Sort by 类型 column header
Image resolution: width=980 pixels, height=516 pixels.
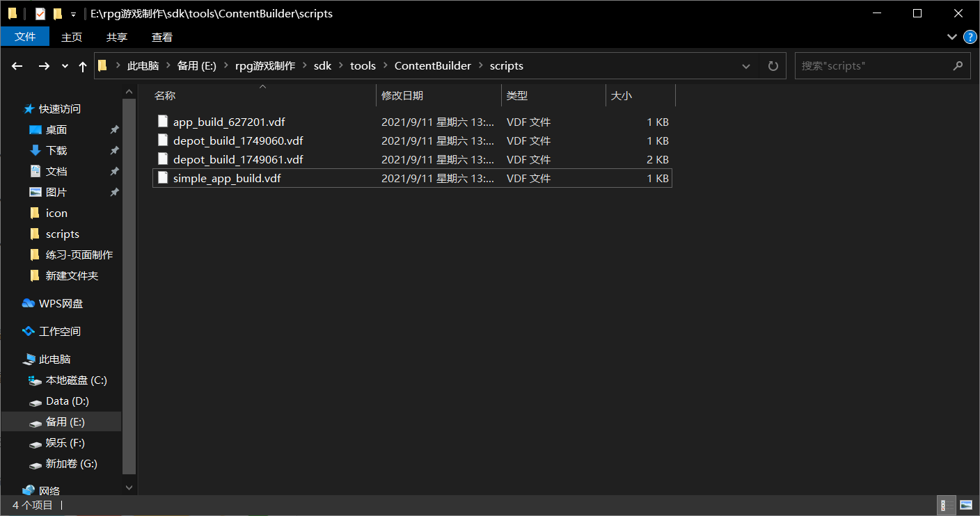[x=553, y=95]
